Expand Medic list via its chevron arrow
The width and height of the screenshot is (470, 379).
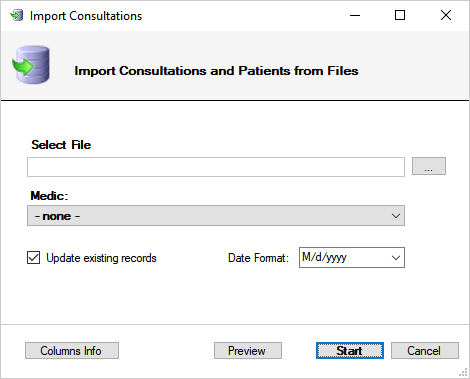396,216
